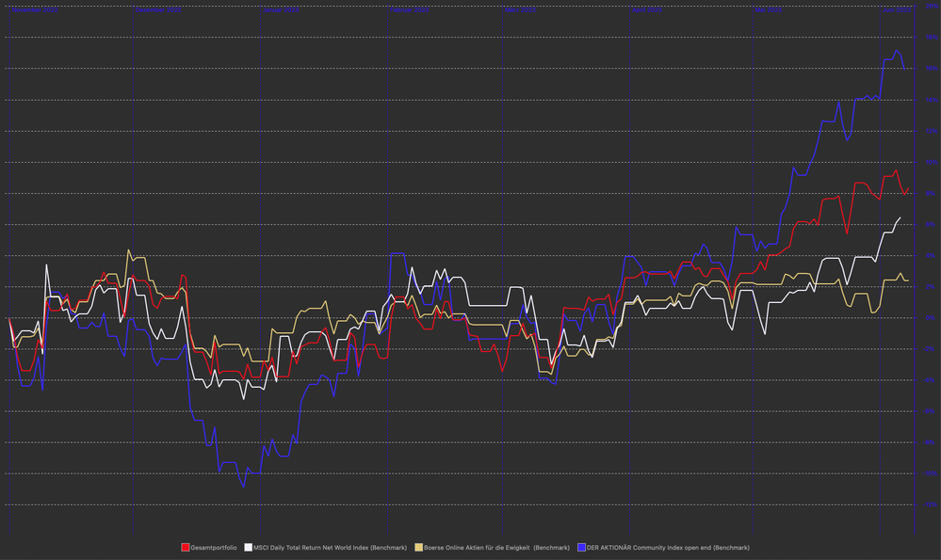Click the white MSCI World legend swatch
The image size is (941, 560).
(249, 547)
